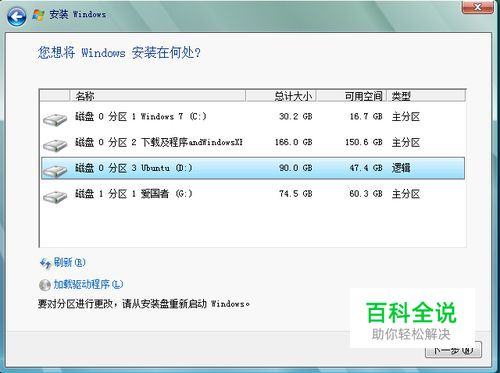
Task: Click drive icon for 磁盘 1 分区 1
Action: coord(55,196)
